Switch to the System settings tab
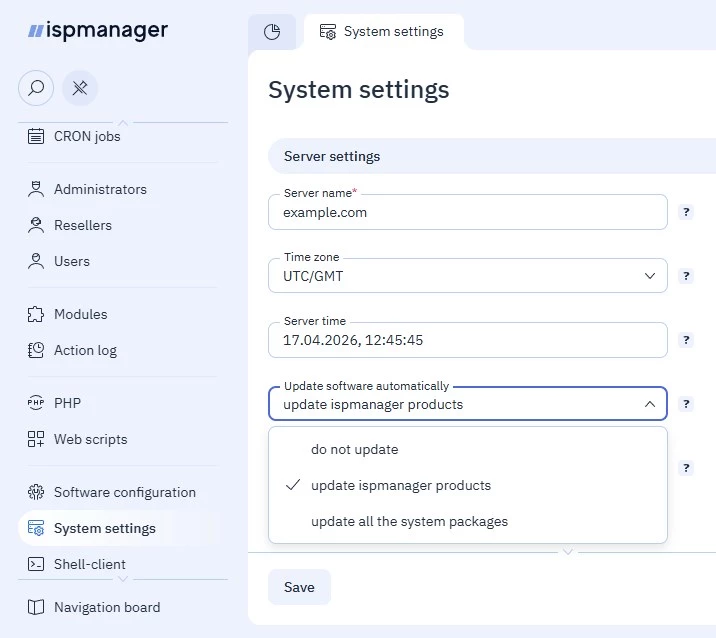 click(382, 32)
